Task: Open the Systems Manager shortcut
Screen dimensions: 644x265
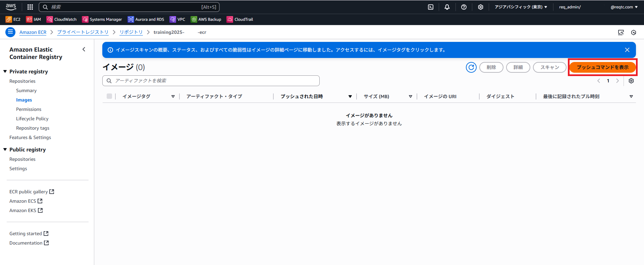Action: [102, 19]
